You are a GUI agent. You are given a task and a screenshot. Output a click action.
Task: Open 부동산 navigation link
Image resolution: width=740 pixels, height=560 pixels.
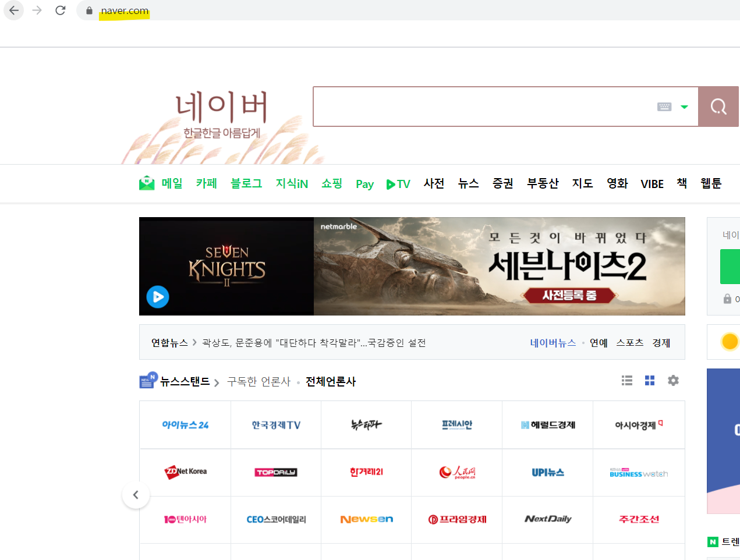(543, 183)
